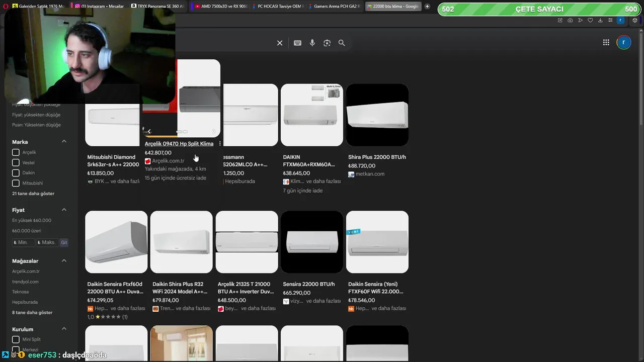The image size is (644, 362).
Task: Filter price '₺60.000 üzeri'
Action: tap(27, 231)
